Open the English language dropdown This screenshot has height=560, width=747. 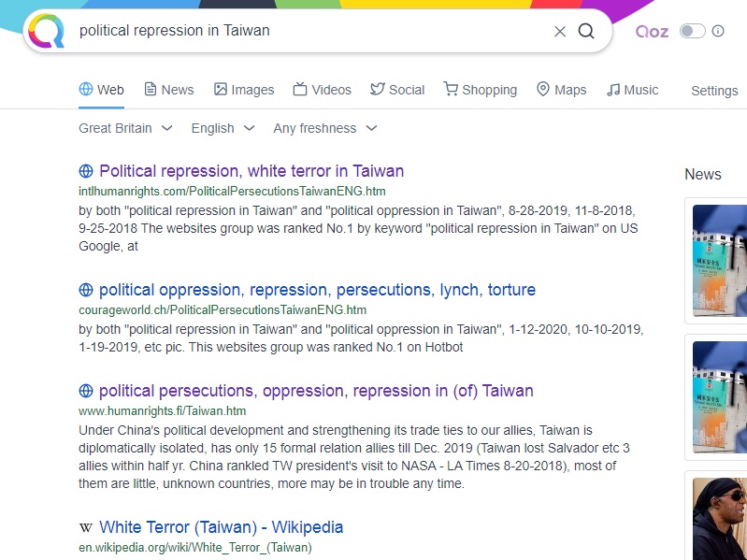click(223, 128)
